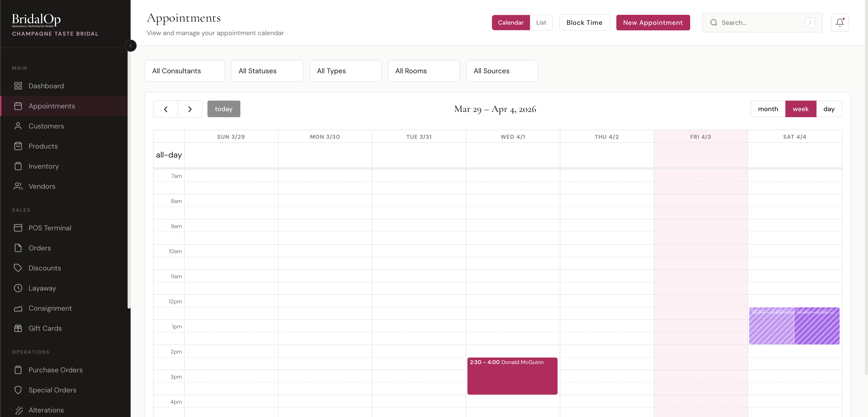Image resolution: width=868 pixels, height=417 pixels.
Task: Open the All Sources filter
Action: (x=502, y=71)
